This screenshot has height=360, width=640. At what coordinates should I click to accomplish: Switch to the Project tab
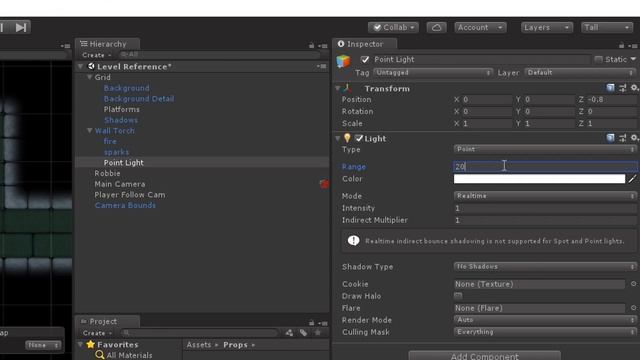click(107, 321)
